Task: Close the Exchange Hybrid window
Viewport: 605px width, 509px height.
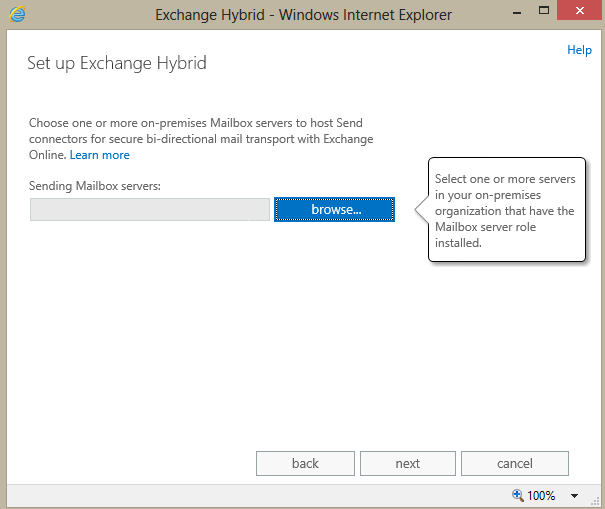Action: point(580,10)
